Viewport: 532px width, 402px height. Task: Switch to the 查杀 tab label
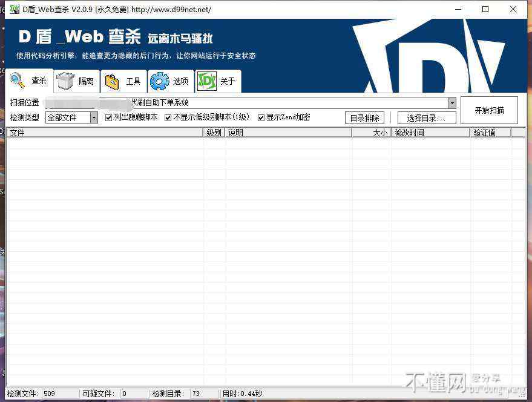[39, 81]
